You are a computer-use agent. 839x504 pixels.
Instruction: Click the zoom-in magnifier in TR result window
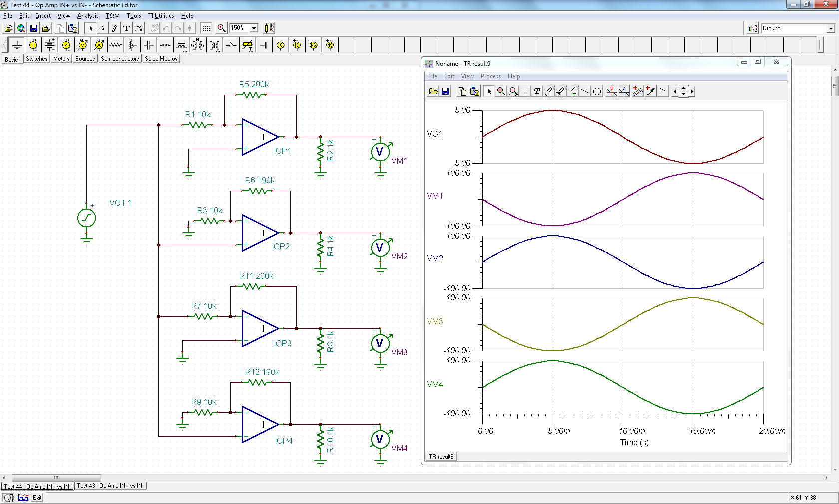coord(501,91)
